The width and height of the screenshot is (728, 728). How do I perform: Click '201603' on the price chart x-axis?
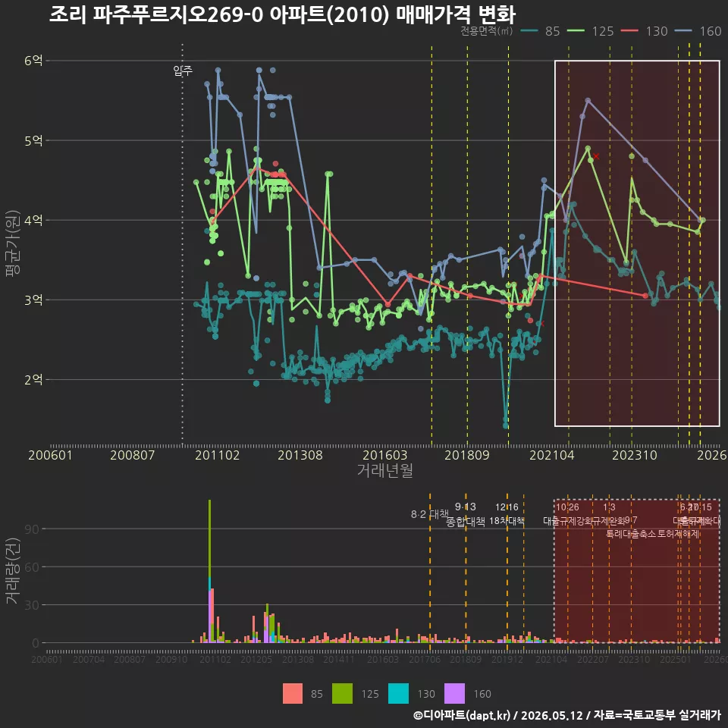point(385,455)
